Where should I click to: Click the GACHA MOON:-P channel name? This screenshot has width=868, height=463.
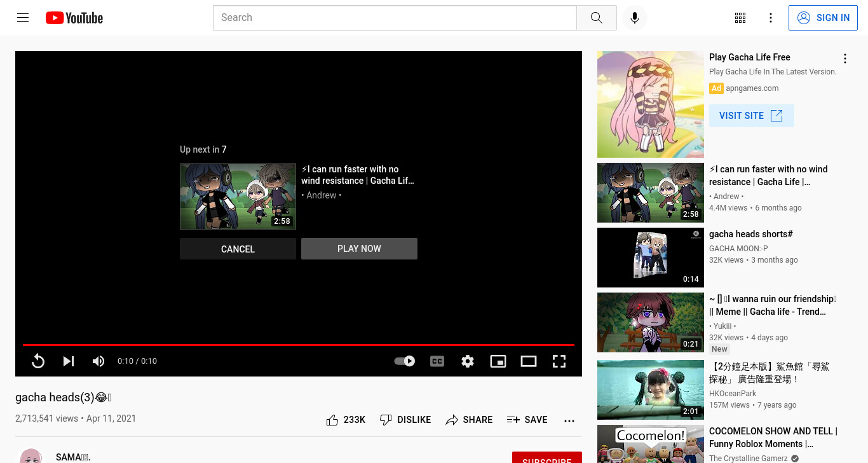(738, 249)
